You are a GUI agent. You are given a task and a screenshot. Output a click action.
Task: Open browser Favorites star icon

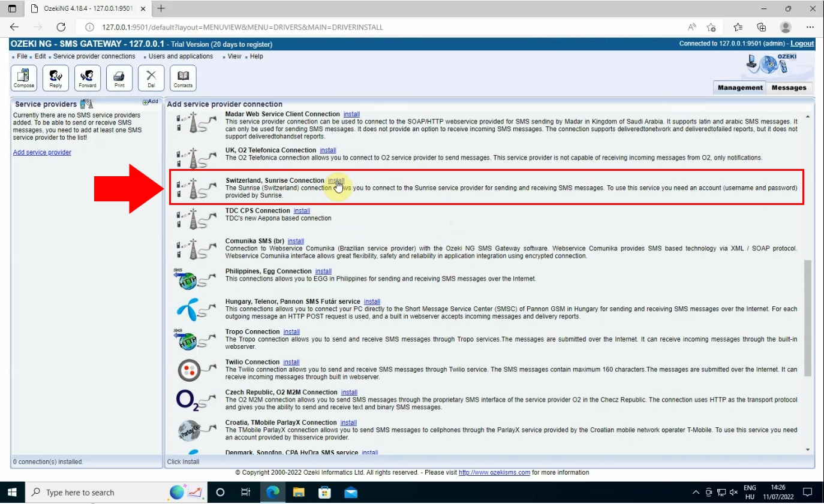coord(738,27)
